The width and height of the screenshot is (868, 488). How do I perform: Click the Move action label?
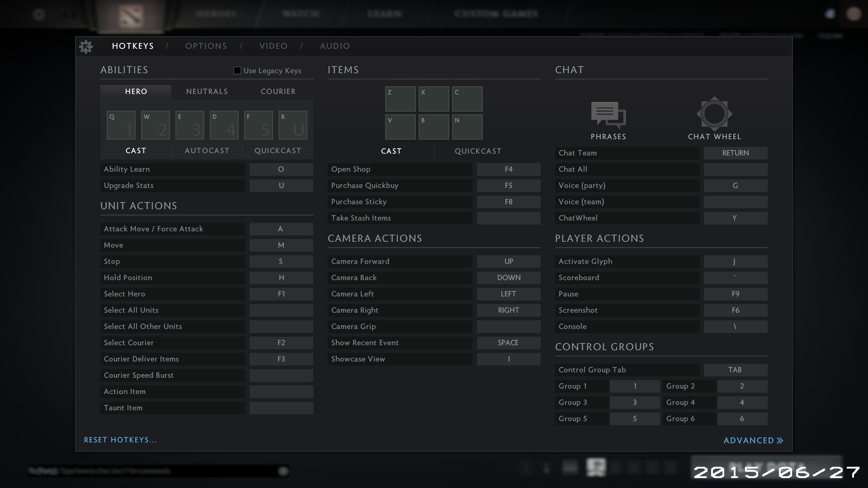pos(113,245)
